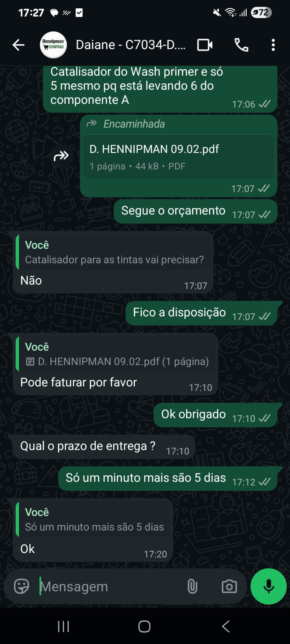The width and height of the screenshot is (290, 644).
Task: Open the camera from message bar
Action: [x=229, y=586]
